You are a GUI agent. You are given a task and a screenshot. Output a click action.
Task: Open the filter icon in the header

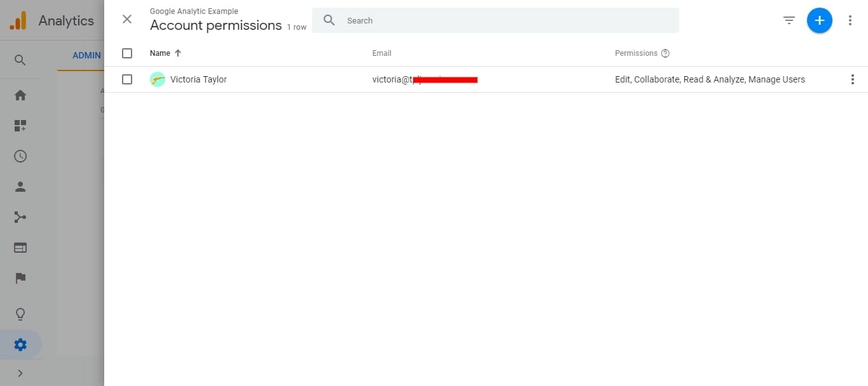(789, 21)
